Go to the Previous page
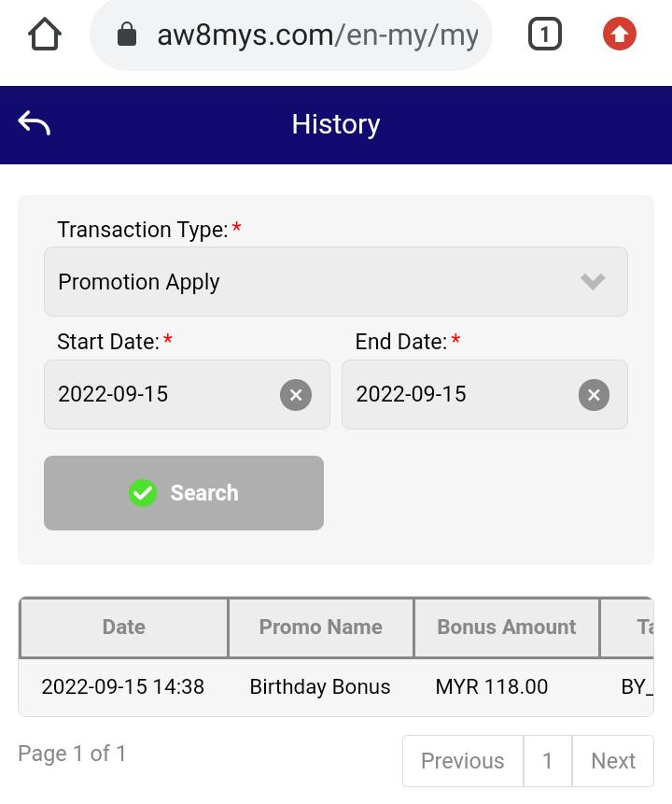This screenshot has height=804, width=672. [462, 761]
